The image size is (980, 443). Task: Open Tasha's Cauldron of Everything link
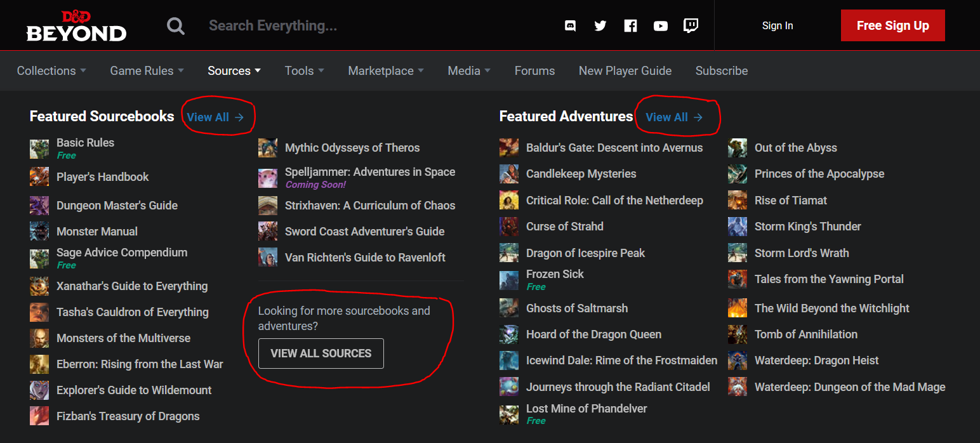click(133, 312)
